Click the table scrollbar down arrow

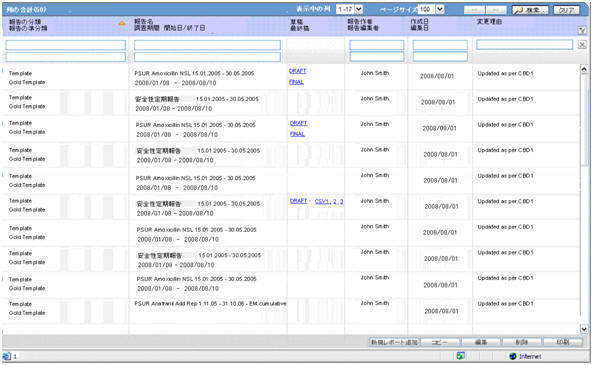[x=584, y=329]
